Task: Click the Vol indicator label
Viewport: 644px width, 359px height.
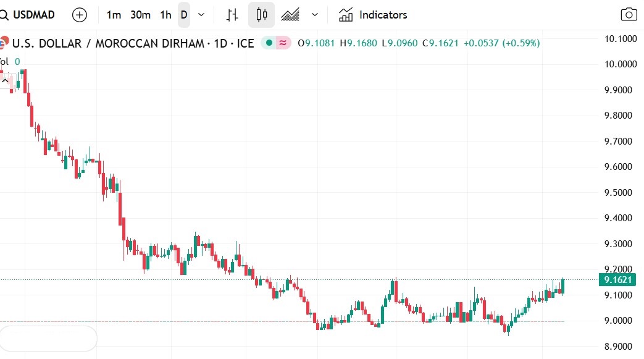Action: point(5,61)
